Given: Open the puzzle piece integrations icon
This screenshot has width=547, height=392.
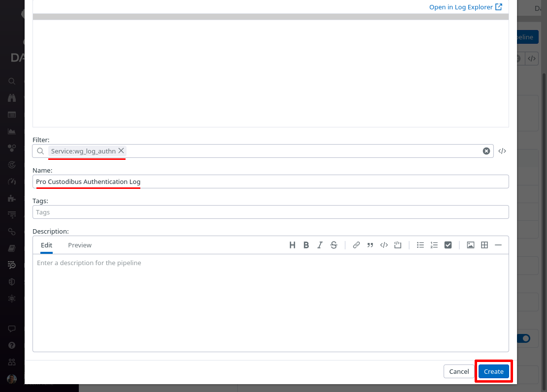Looking at the screenshot, I should tap(12, 198).
